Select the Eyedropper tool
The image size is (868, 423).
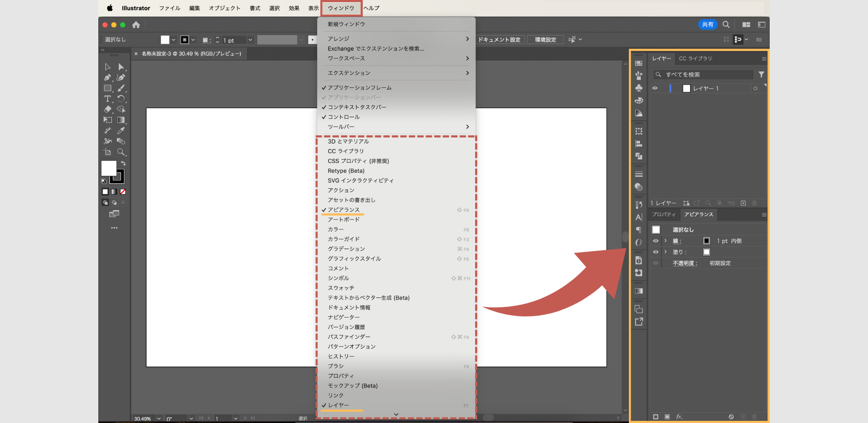[x=121, y=130]
